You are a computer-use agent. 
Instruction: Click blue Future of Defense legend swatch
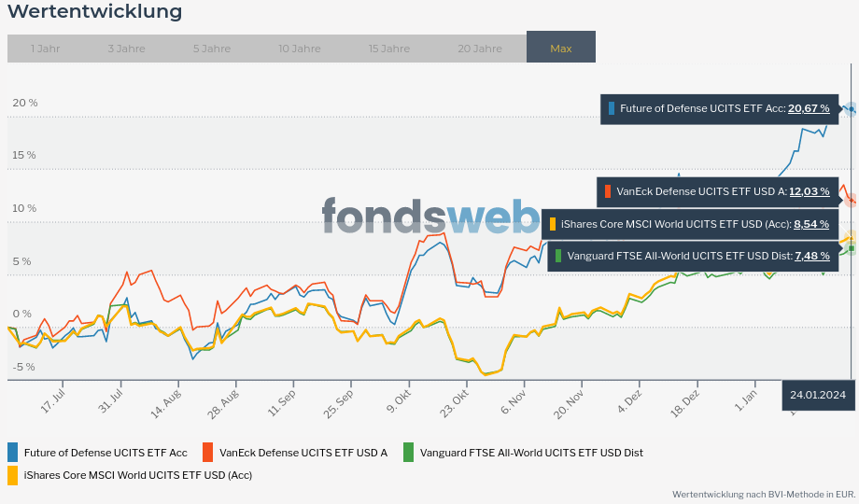12,453
